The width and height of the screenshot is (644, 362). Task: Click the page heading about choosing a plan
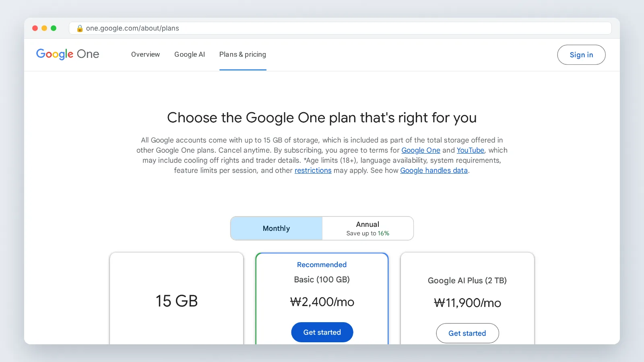pos(322,117)
